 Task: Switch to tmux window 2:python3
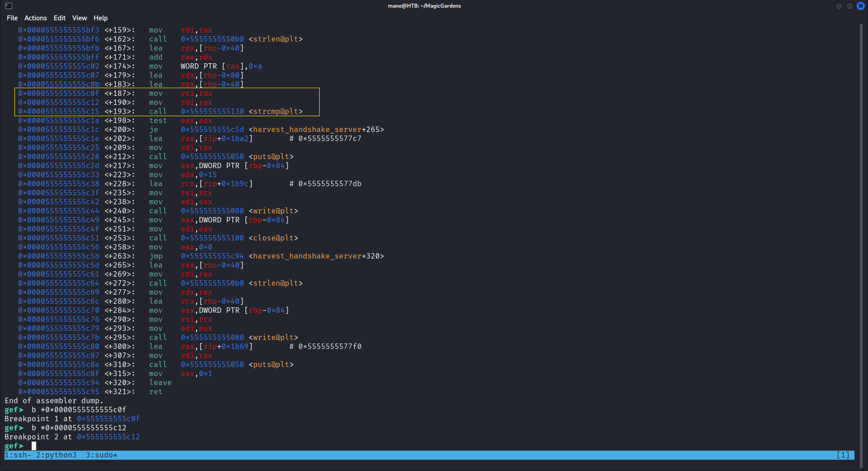tap(57, 455)
